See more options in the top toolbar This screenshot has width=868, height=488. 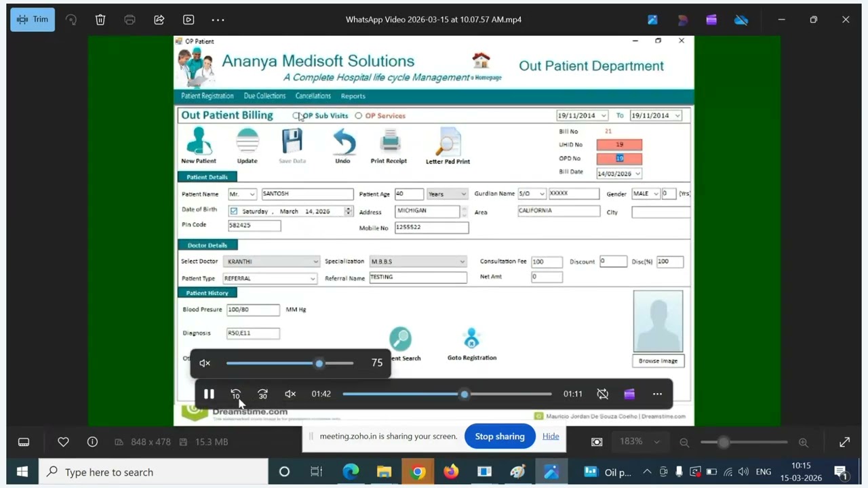pos(218,20)
